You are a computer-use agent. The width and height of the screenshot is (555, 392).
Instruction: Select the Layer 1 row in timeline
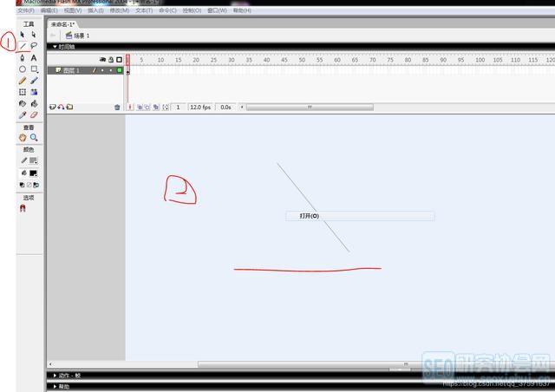pos(85,70)
